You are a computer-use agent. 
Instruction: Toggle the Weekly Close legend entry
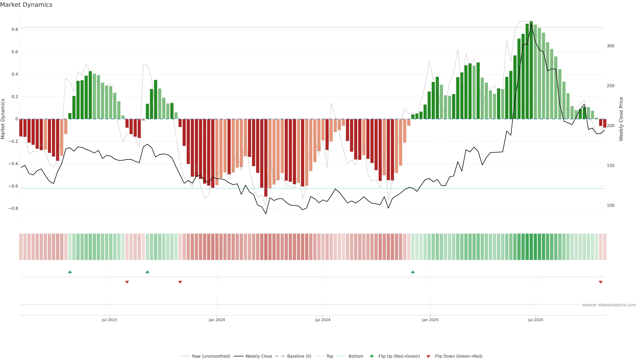[258, 356]
